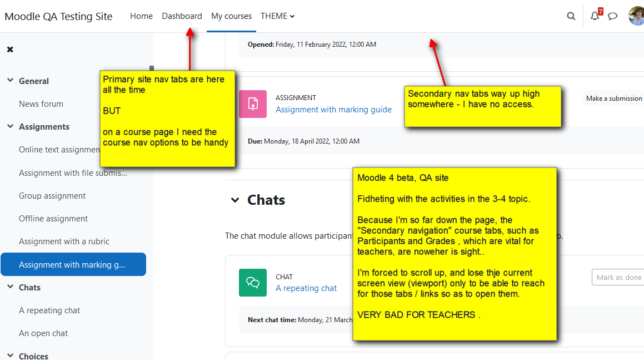Screen dimensions: 644x360
Task: Click Mark as done button
Action: (618, 277)
